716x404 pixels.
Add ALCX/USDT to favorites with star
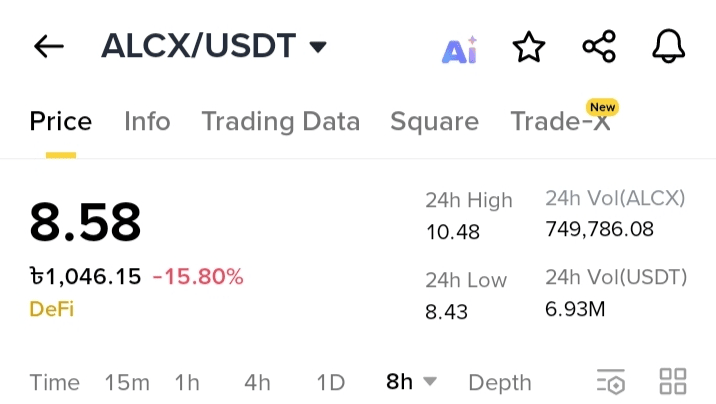[528, 46]
